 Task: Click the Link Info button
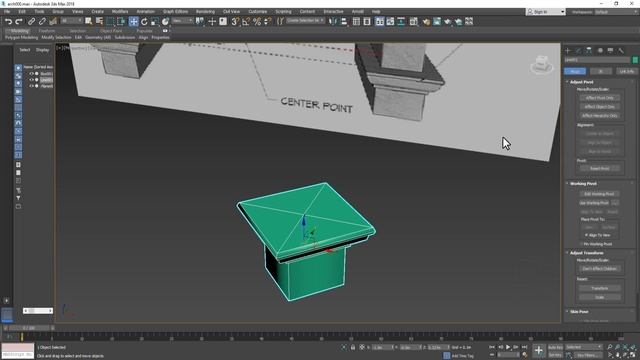627,71
